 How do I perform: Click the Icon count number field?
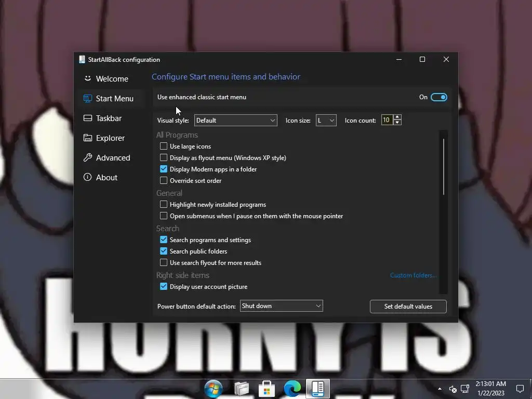click(387, 120)
